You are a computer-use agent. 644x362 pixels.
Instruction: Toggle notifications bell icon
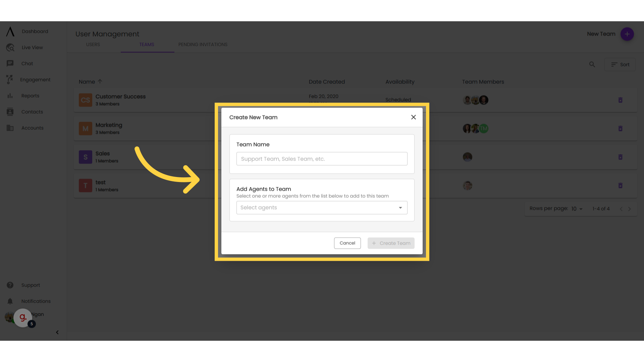10,301
